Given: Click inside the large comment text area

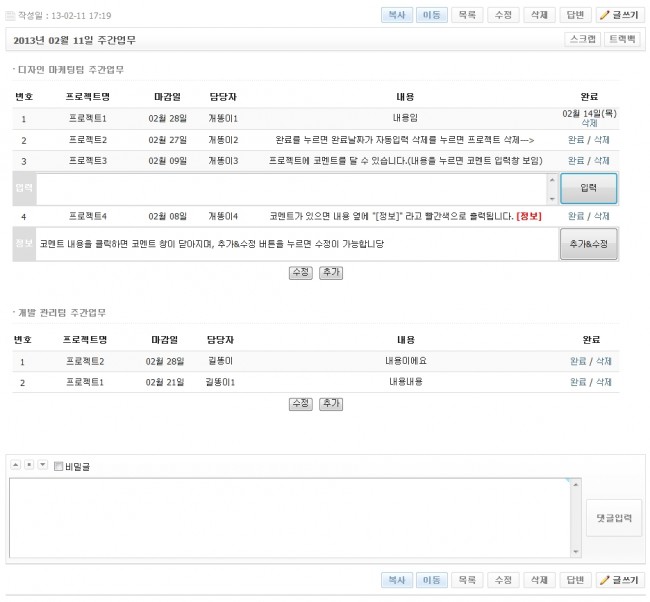Looking at the screenshot, I should coord(290,518).
